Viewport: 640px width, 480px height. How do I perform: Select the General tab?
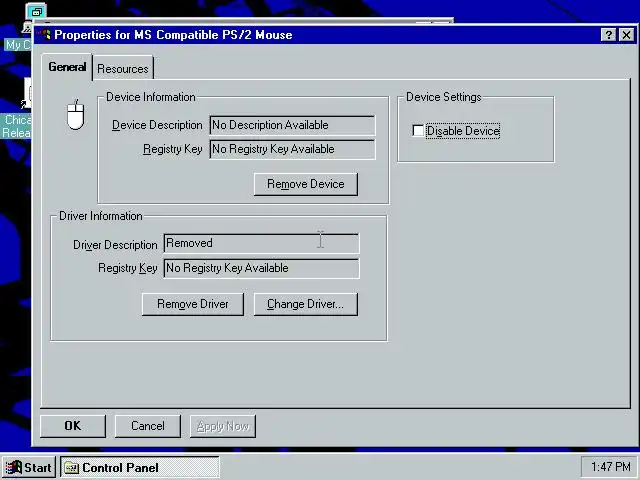(67, 67)
